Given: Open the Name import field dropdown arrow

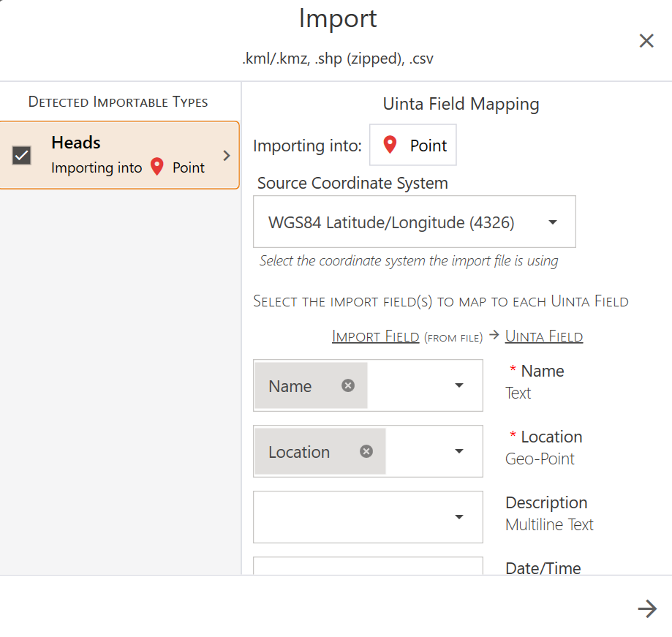Looking at the screenshot, I should pyautogui.click(x=459, y=385).
